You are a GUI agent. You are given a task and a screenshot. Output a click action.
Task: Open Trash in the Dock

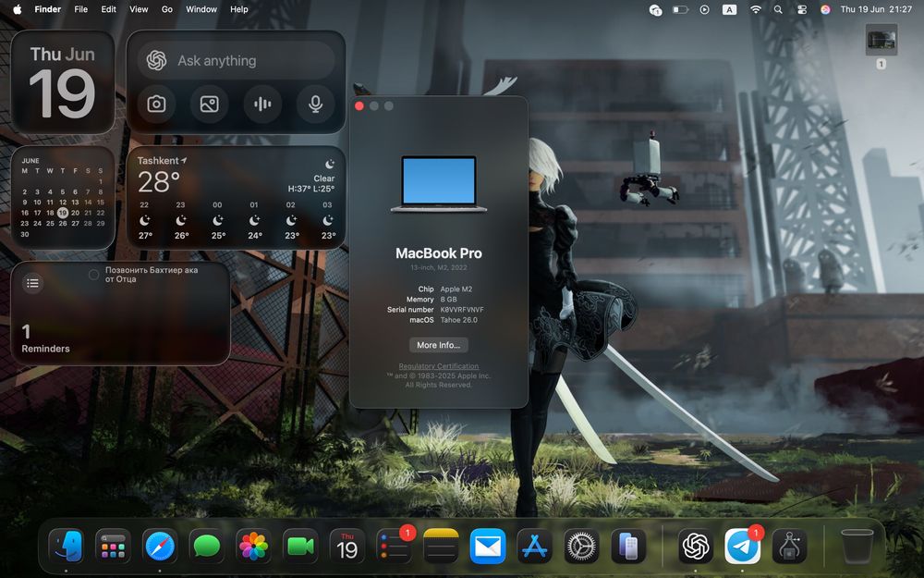pyautogui.click(x=857, y=547)
